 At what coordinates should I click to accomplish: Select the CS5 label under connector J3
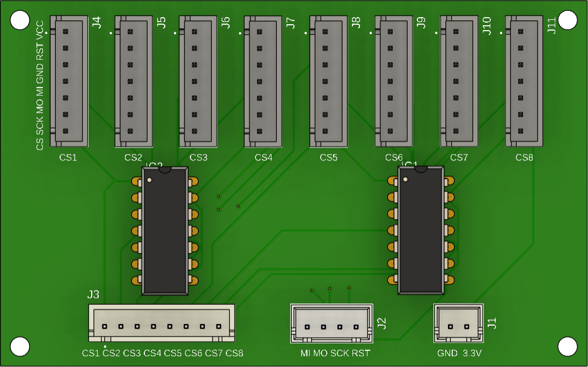pyautogui.click(x=173, y=353)
